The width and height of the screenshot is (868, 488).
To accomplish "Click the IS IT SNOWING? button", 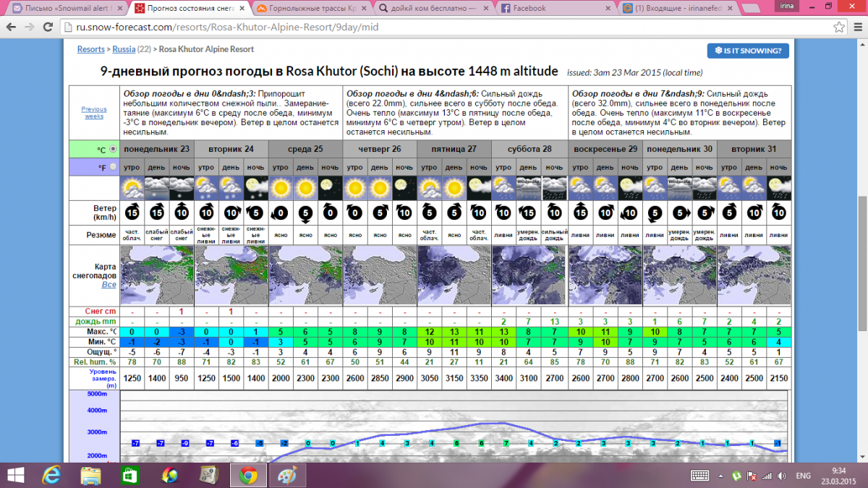I will click(748, 51).
